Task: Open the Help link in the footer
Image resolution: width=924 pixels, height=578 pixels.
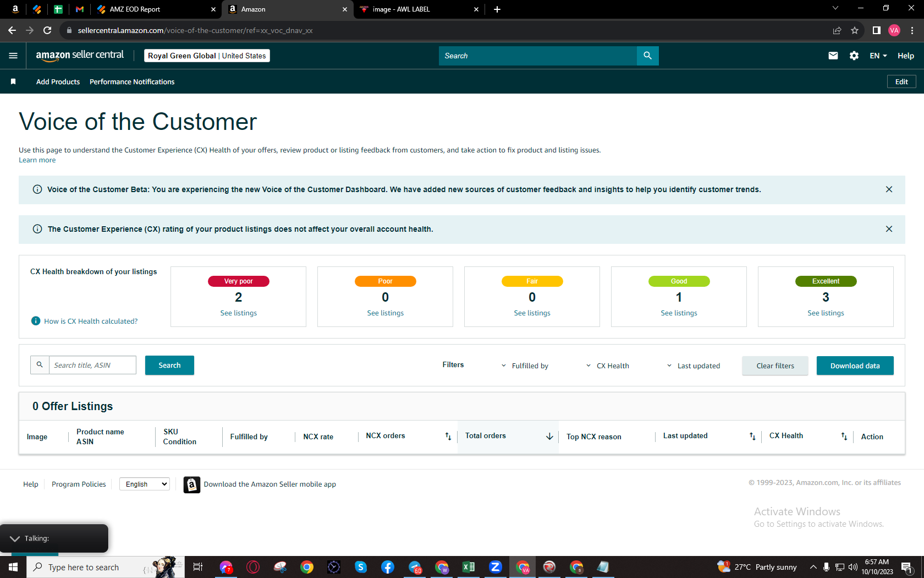Action: click(31, 484)
